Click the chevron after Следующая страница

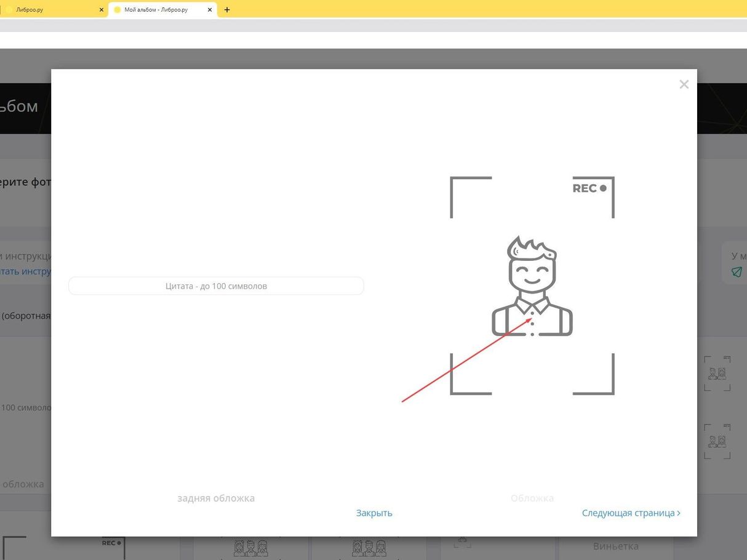pos(679,513)
